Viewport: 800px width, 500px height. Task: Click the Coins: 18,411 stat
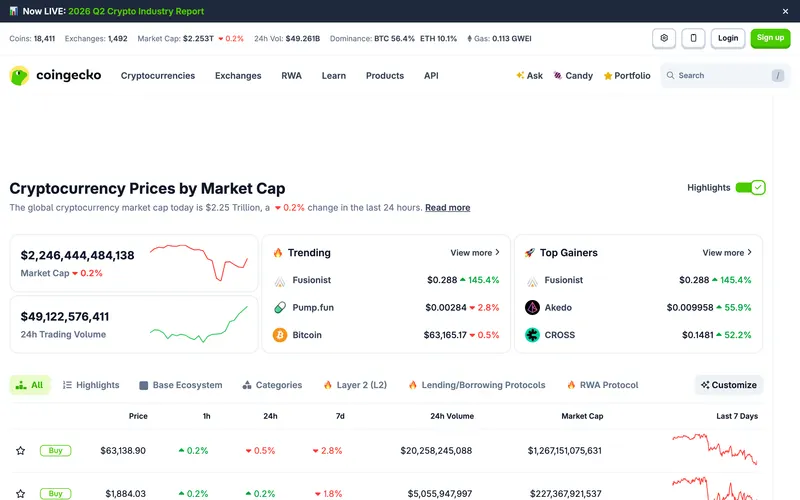tap(32, 39)
